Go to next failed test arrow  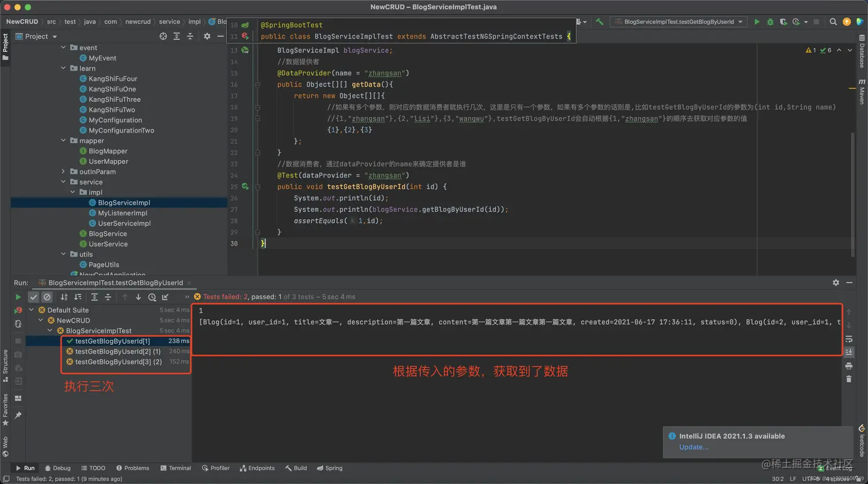pyautogui.click(x=138, y=297)
